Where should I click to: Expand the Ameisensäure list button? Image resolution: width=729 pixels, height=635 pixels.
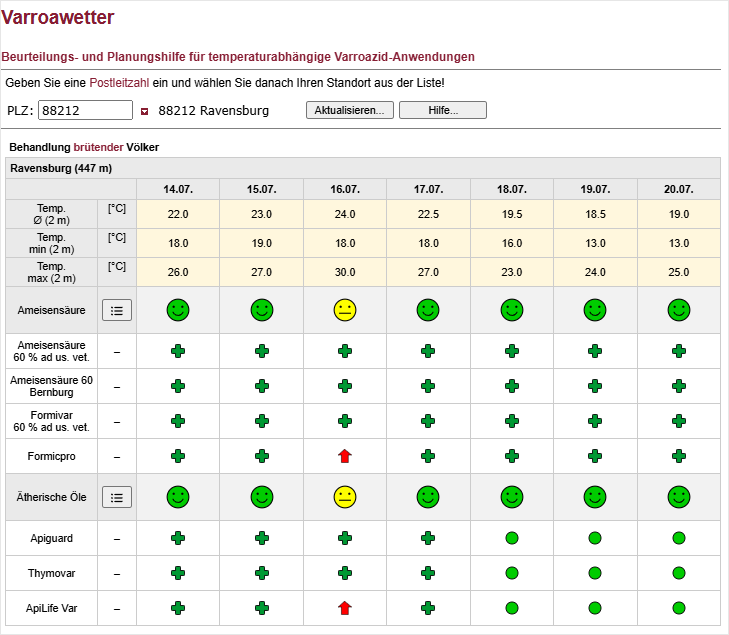tap(117, 311)
